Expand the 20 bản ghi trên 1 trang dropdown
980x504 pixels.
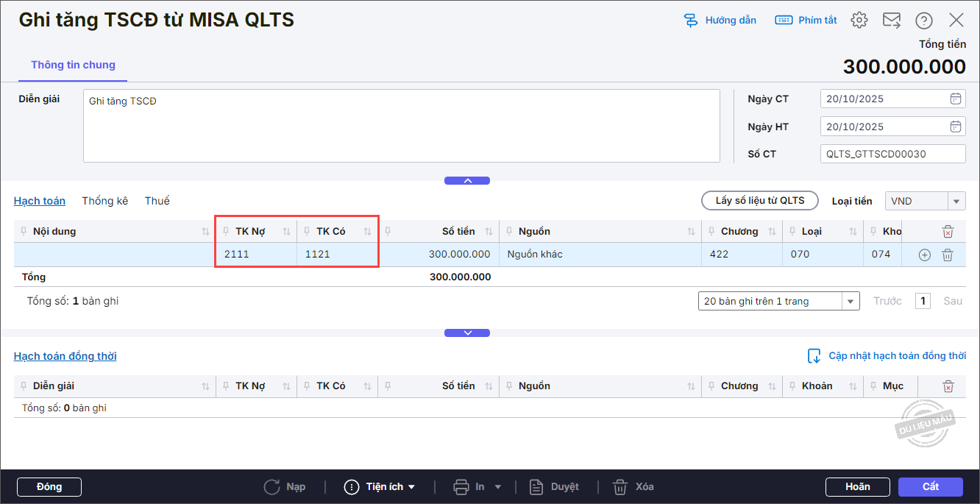[x=778, y=301]
